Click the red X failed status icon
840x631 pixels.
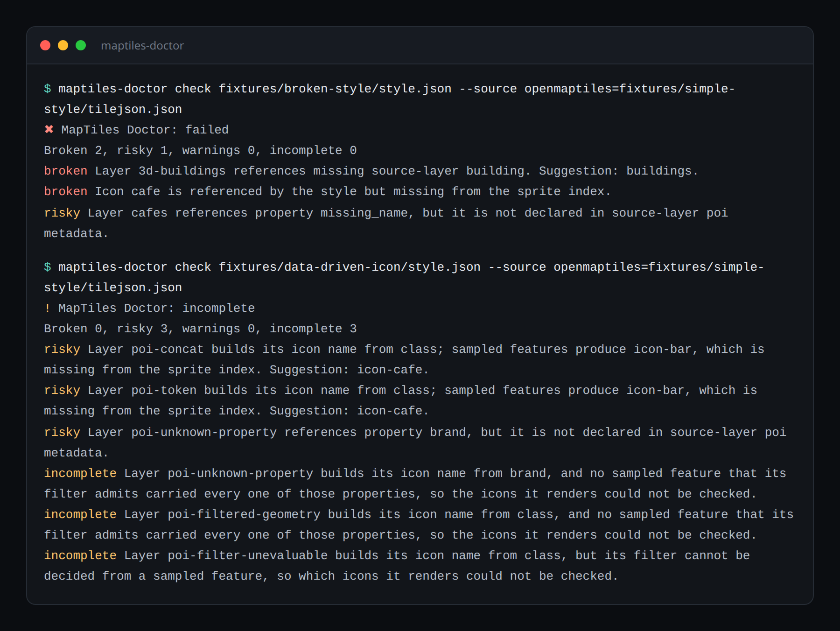(49, 129)
